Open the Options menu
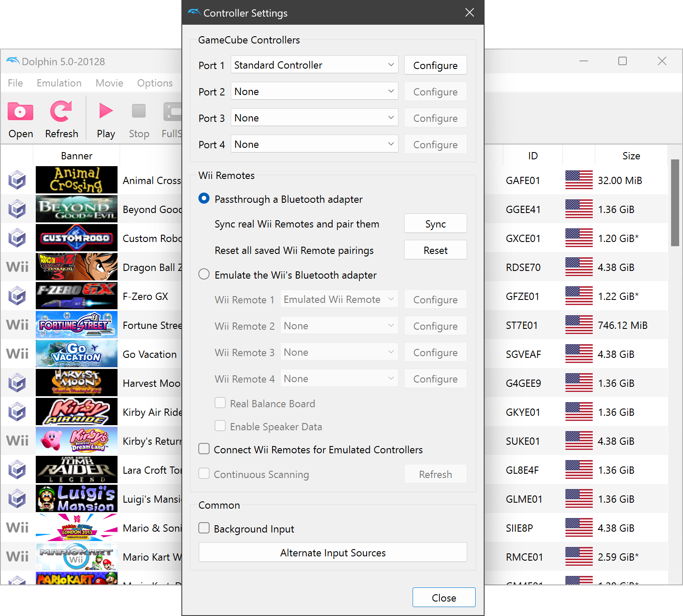The height and width of the screenshot is (616, 683). tap(155, 83)
